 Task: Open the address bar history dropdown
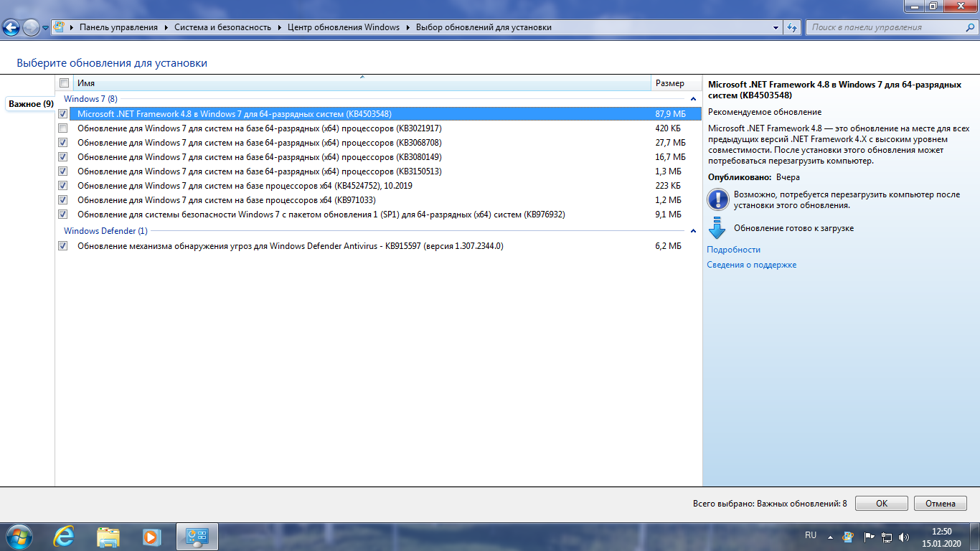point(776,27)
